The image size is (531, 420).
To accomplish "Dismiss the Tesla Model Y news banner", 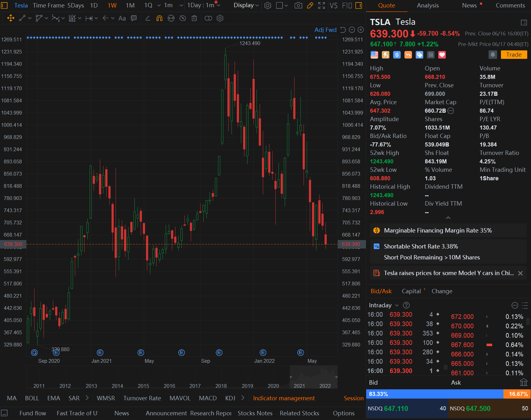I will click(520, 273).
